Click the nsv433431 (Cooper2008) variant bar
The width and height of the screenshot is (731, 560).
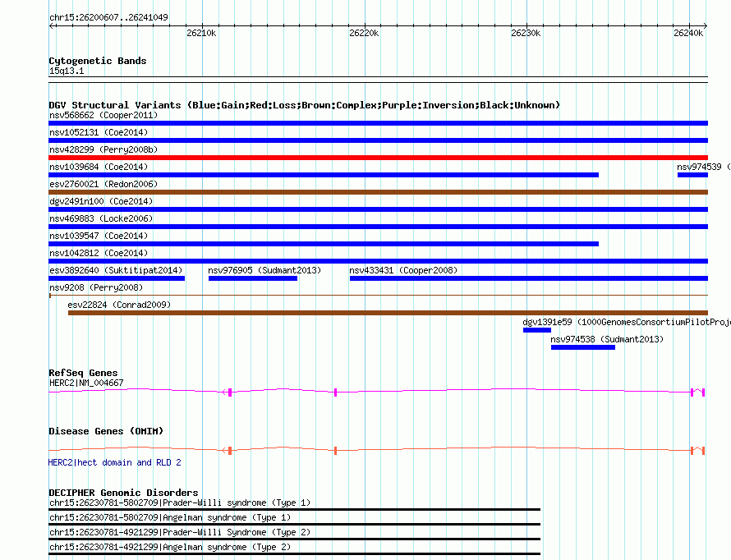tap(529, 278)
